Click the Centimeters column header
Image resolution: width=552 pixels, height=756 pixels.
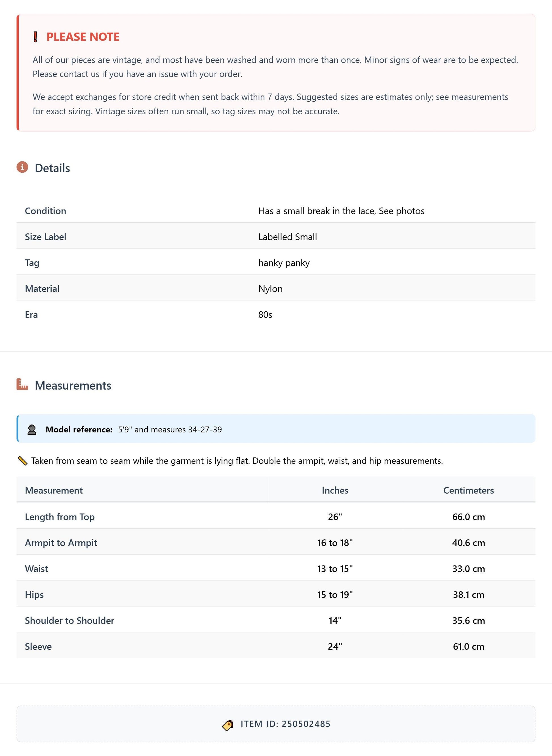469,490
